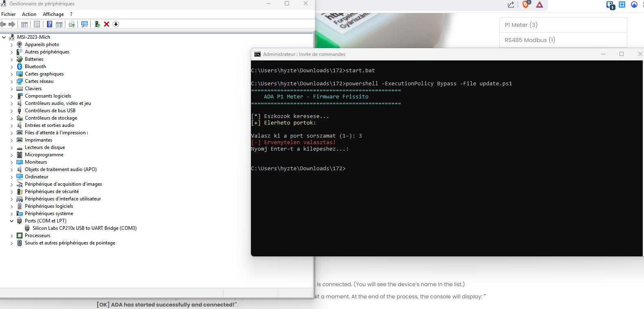
Task: Click the red X uninstall device icon
Action: pyautogui.click(x=107, y=24)
